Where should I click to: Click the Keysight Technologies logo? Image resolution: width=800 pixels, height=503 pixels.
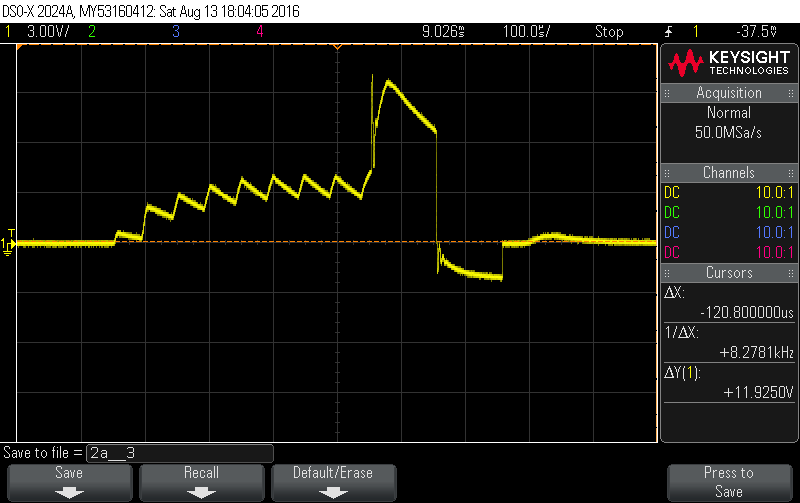coord(729,65)
